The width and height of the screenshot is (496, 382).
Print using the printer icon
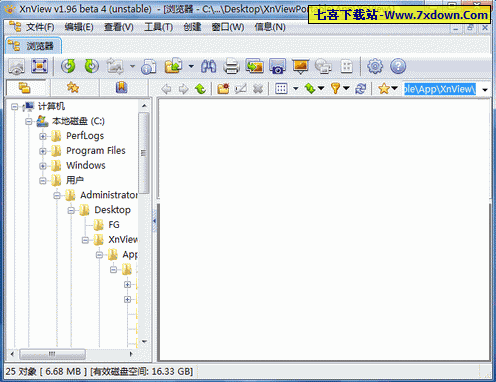[231, 66]
